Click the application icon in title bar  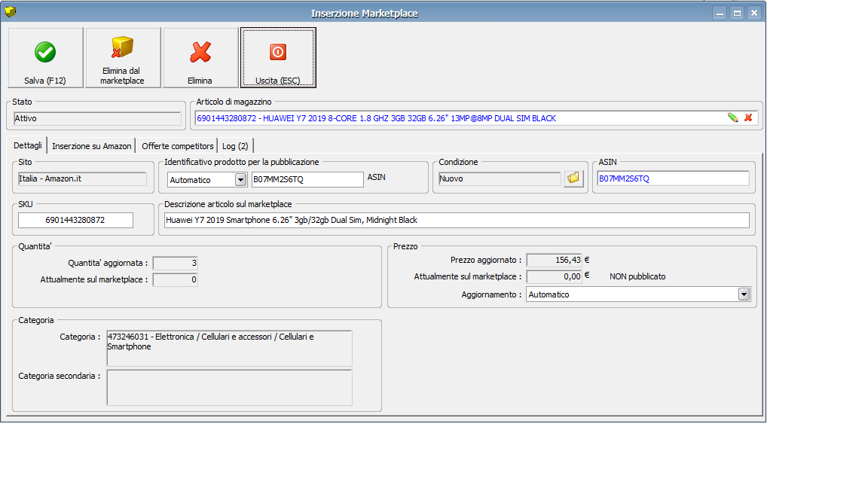(10, 11)
